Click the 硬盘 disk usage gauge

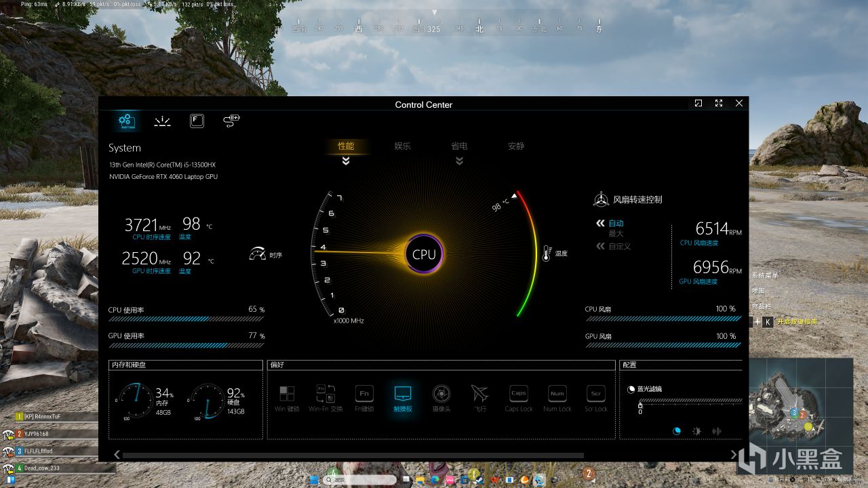point(207,401)
